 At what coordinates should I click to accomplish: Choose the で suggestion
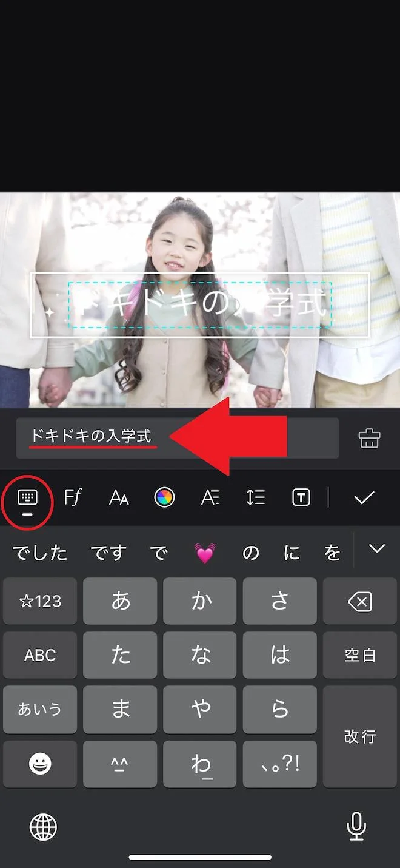(x=159, y=553)
